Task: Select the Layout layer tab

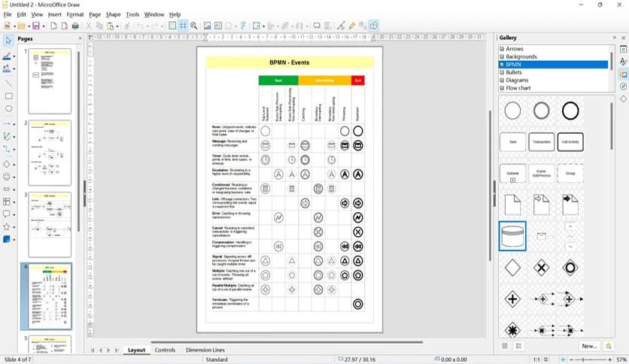Action: click(136, 350)
